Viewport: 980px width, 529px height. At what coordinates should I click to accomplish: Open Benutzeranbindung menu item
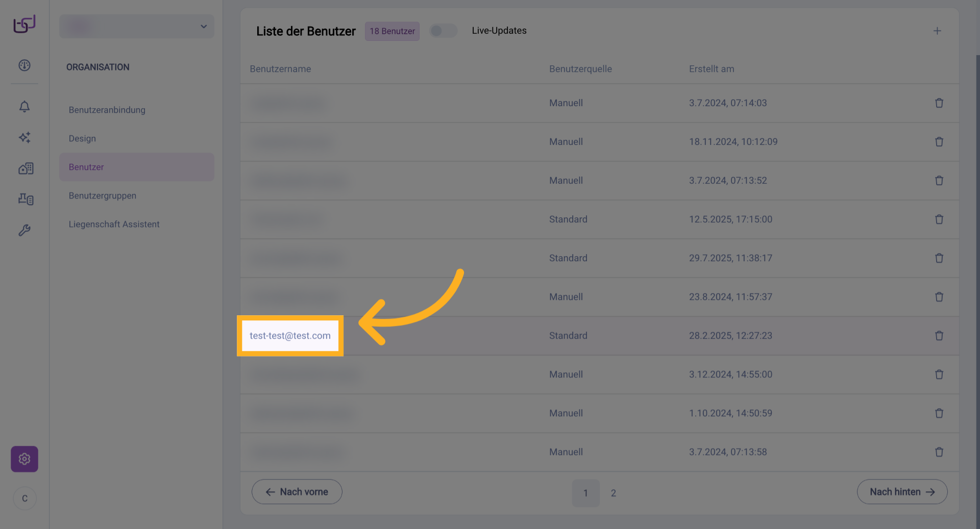click(107, 110)
